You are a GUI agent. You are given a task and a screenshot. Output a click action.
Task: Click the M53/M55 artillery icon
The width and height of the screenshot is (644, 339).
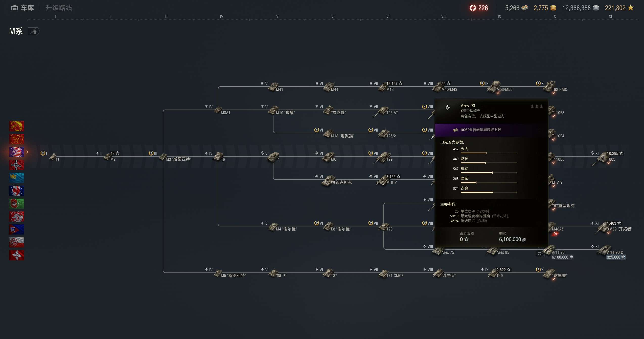pyautogui.click(x=494, y=87)
